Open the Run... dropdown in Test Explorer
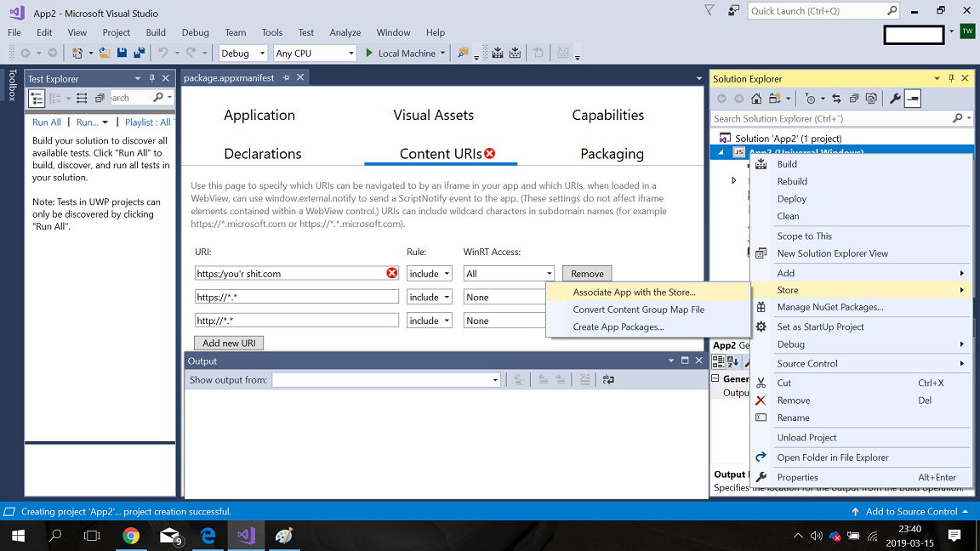980x551 pixels. 105,122
